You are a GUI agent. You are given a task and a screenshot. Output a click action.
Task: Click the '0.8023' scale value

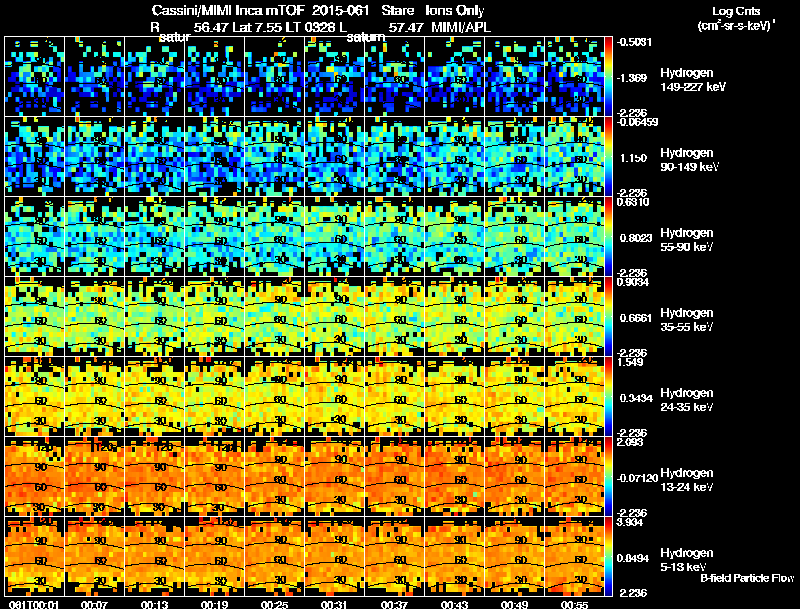tap(636, 238)
